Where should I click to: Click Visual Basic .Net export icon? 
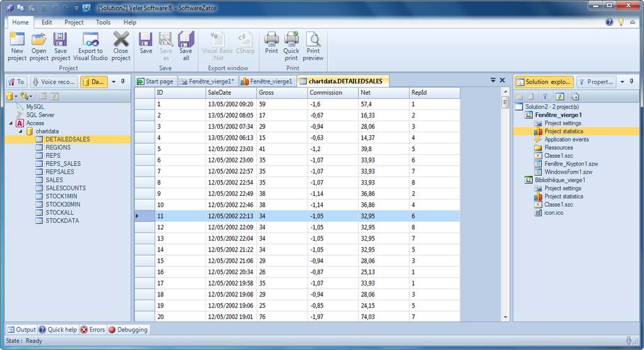coord(217,46)
